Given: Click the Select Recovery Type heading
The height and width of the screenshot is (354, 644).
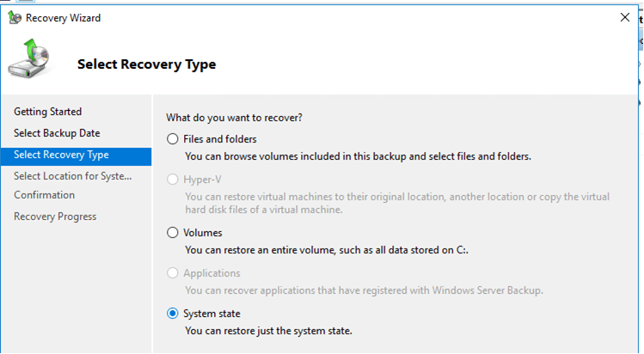Looking at the screenshot, I should point(147,64).
